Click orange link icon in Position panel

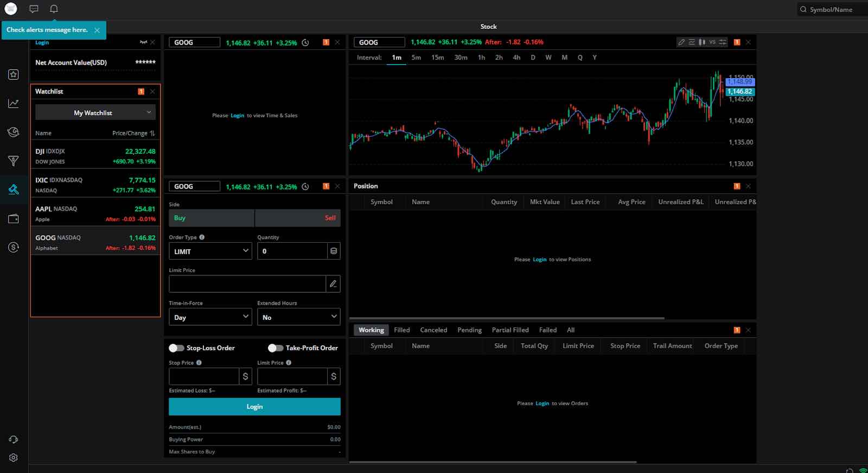point(737,186)
